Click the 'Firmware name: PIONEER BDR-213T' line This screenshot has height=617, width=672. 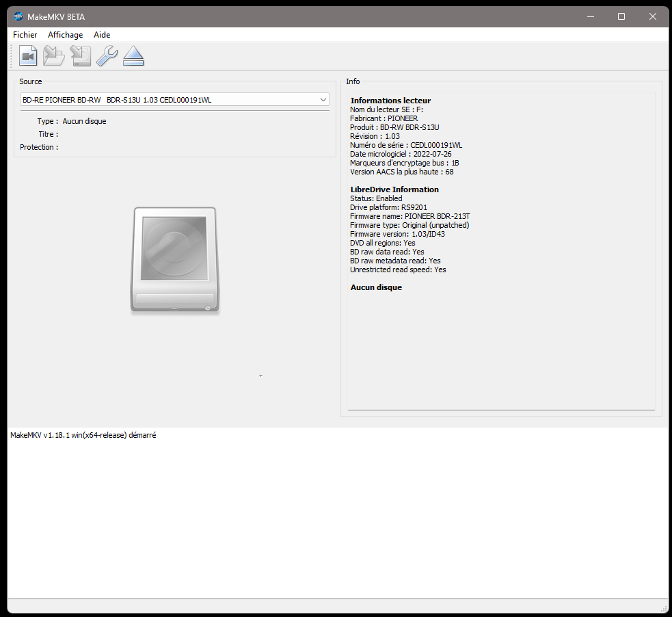[409, 217]
